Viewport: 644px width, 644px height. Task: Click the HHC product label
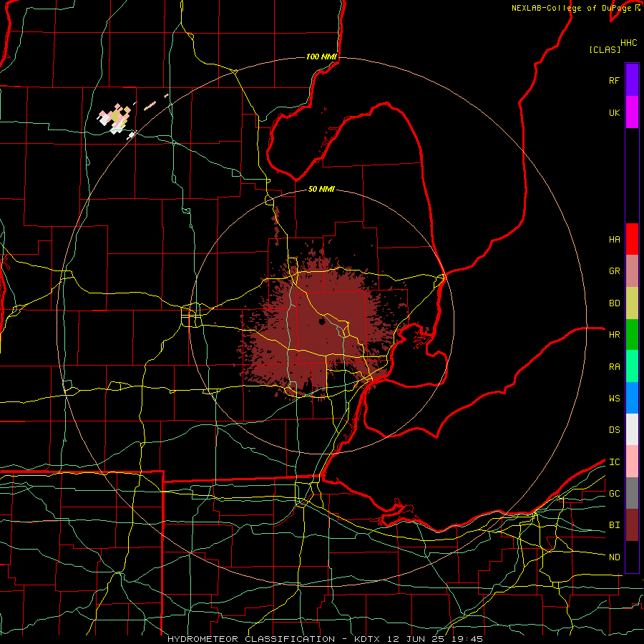pyautogui.click(x=629, y=43)
